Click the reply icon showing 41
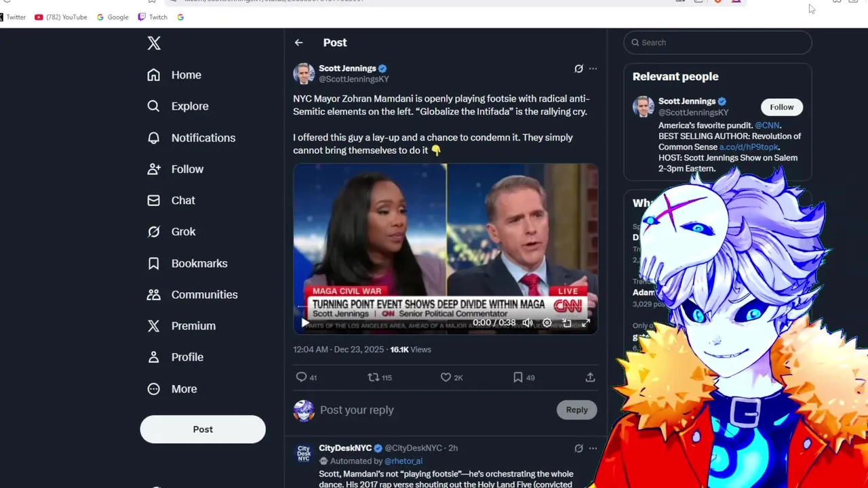The width and height of the screenshot is (868, 488). (x=307, y=378)
